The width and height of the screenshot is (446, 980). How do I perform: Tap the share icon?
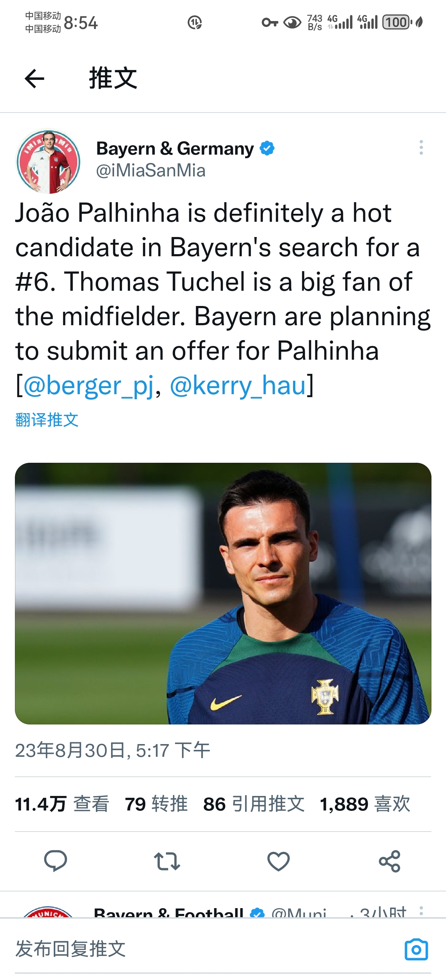390,861
